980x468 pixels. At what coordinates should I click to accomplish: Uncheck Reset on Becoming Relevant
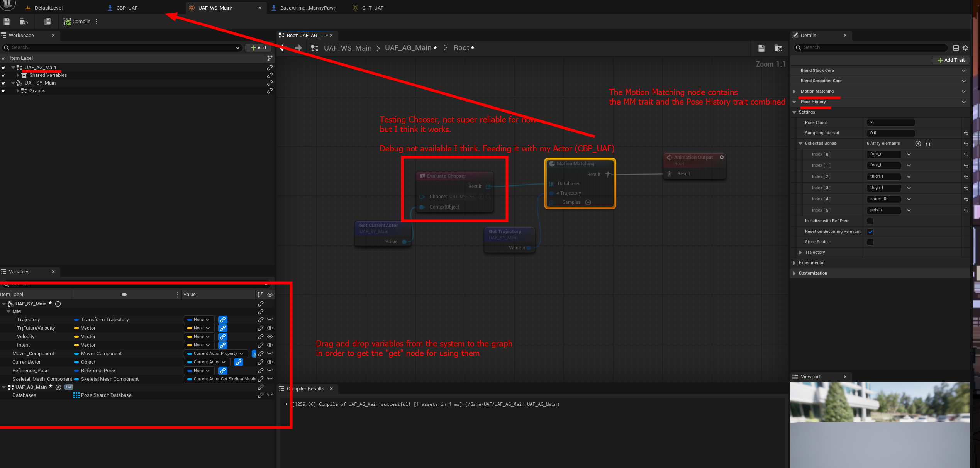tap(870, 232)
